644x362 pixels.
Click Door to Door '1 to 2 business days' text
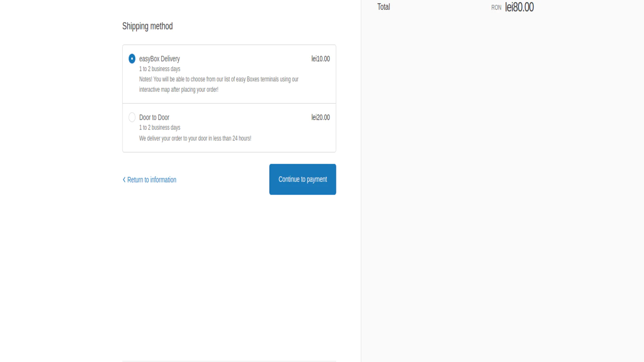pos(160,128)
